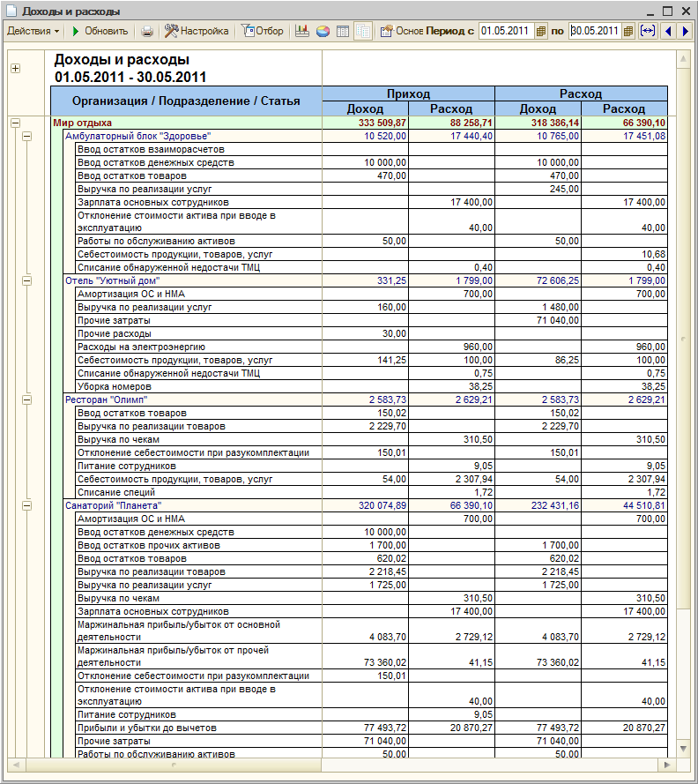Click the Организация / Подразделение / Статья header
This screenshot has width=698, height=784.
pos(186,101)
